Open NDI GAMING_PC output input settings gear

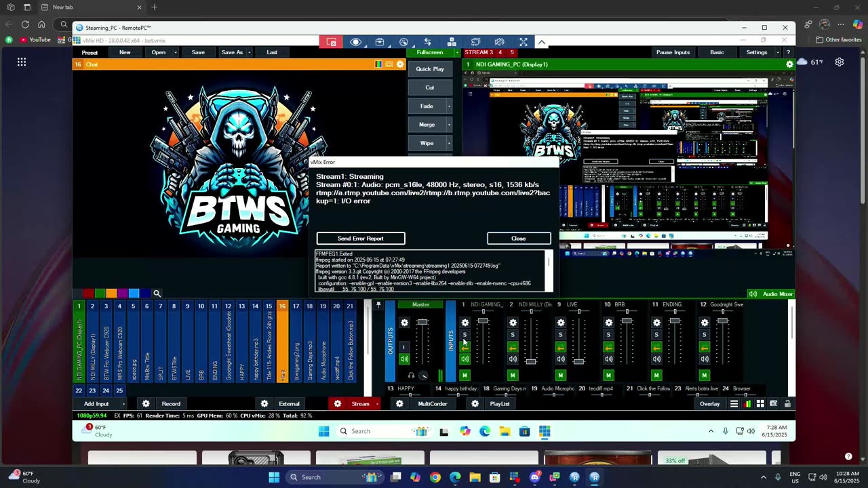tap(789, 64)
